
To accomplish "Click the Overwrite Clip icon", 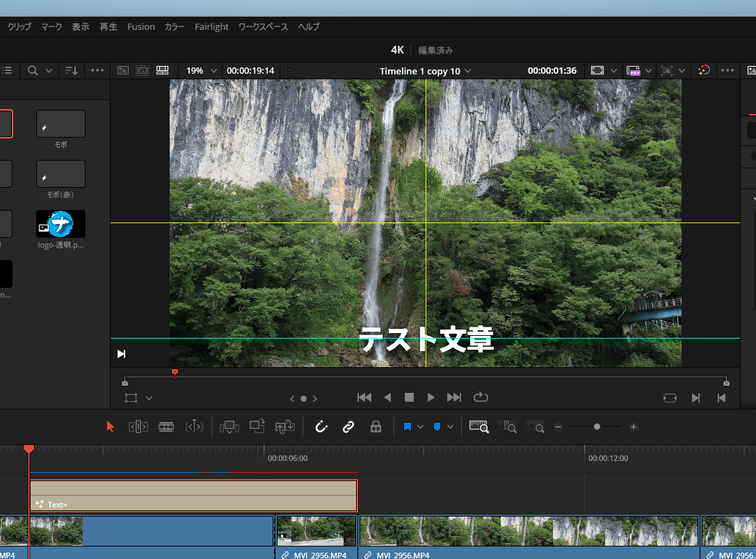I will tap(257, 426).
